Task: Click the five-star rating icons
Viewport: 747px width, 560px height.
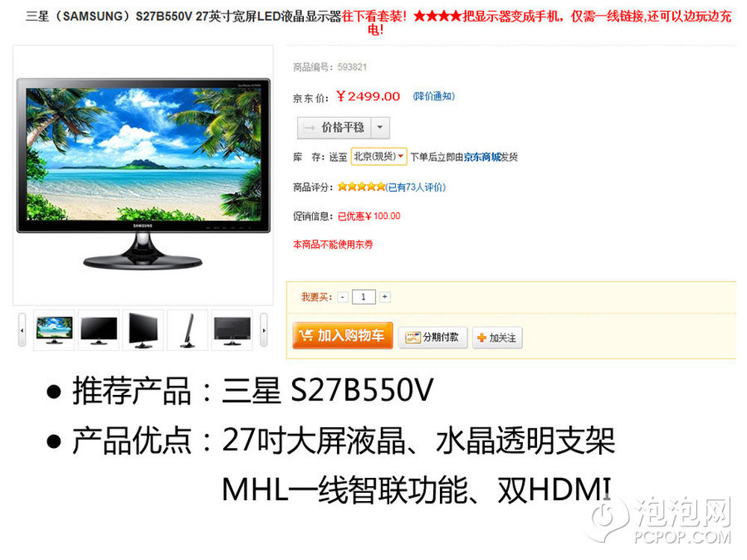Action: tap(361, 187)
